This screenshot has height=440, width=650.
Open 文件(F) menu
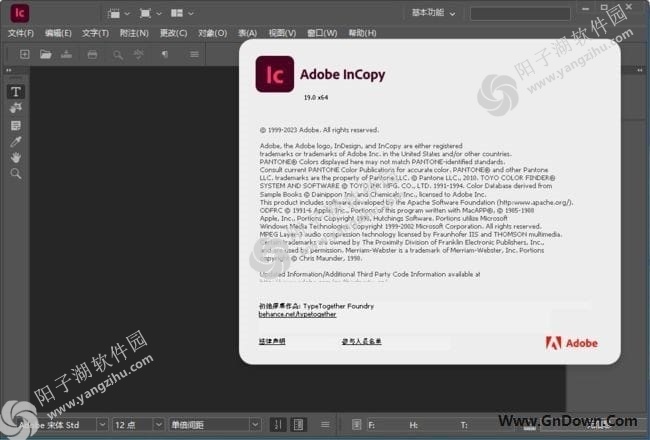pos(21,33)
